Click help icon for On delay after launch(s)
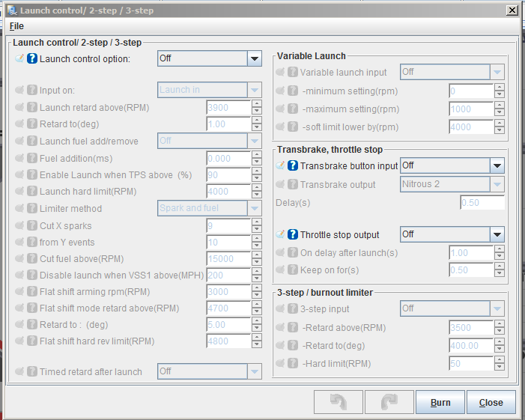525x420 pixels. click(293, 252)
